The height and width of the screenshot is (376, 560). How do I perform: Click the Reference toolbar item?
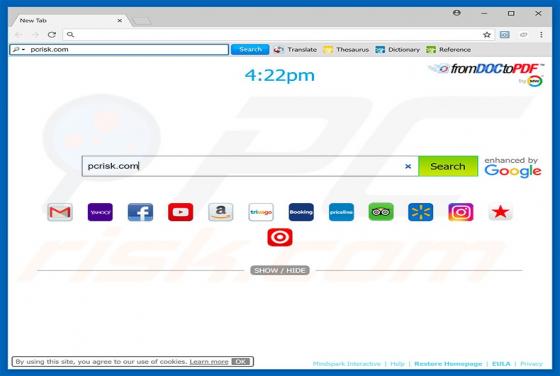(x=449, y=50)
